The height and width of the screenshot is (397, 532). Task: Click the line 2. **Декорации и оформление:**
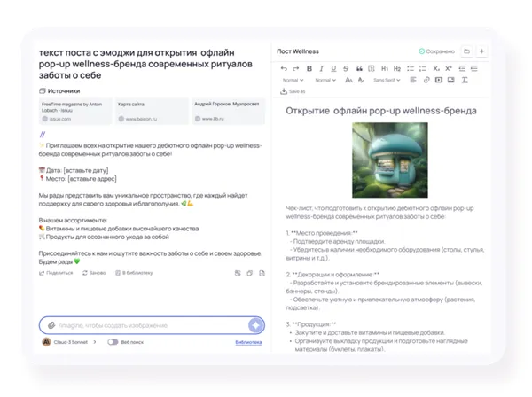[332, 275]
